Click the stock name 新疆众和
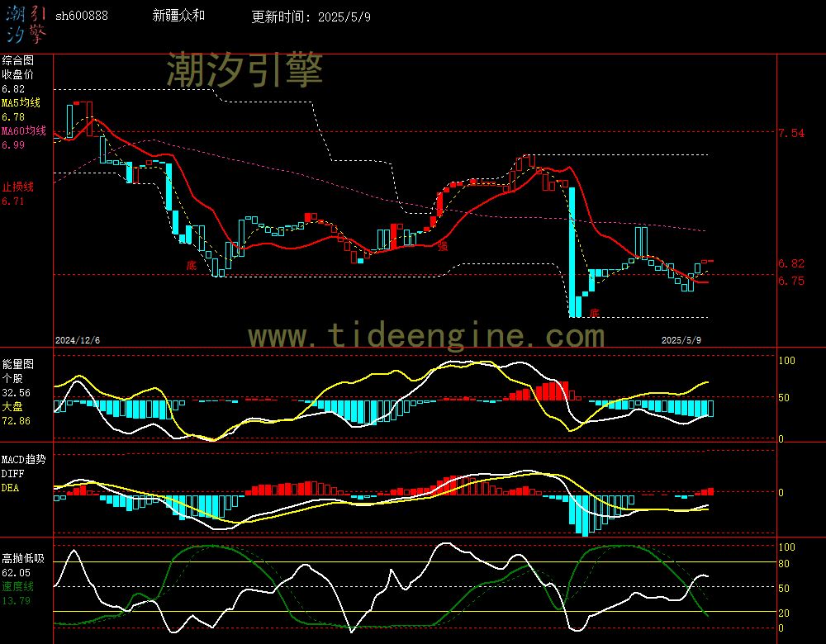 tap(178, 15)
